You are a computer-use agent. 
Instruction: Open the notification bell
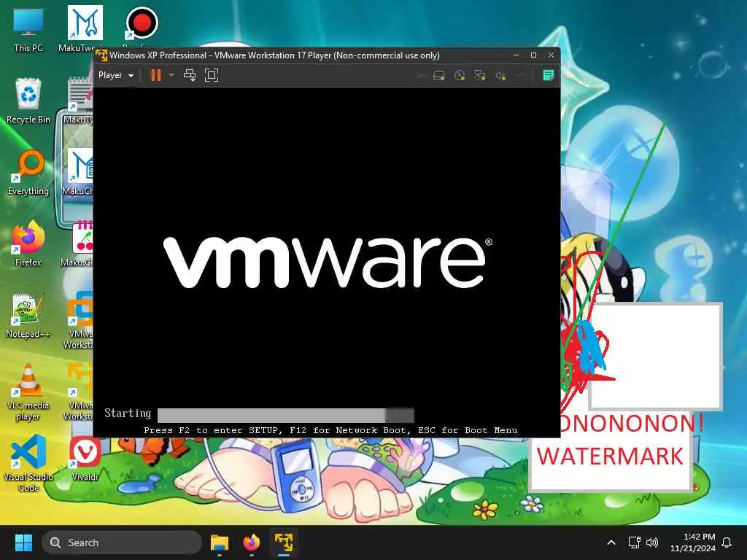727,542
